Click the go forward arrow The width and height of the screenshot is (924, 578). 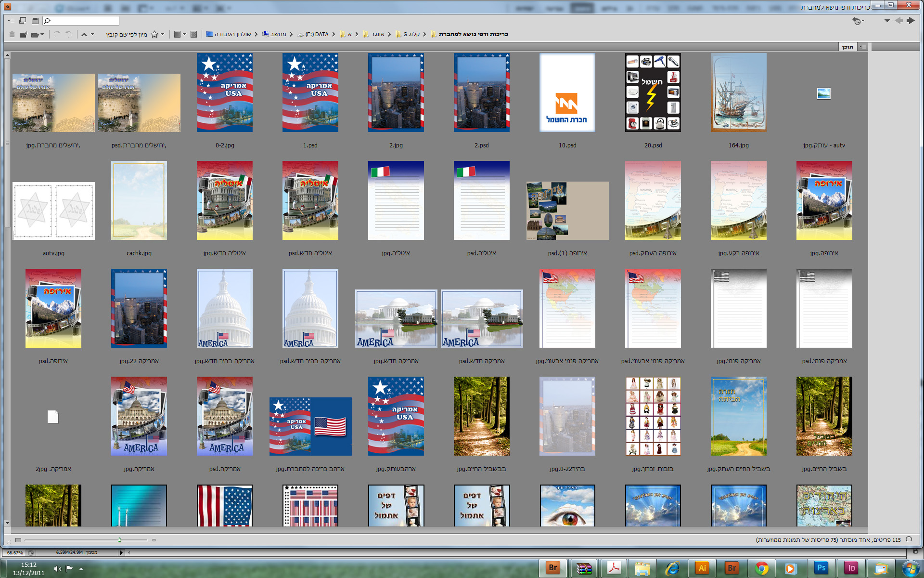(910, 21)
